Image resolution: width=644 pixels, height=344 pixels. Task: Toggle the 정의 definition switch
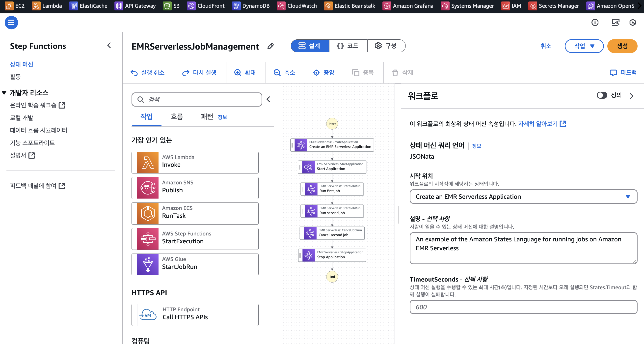(x=601, y=95)
